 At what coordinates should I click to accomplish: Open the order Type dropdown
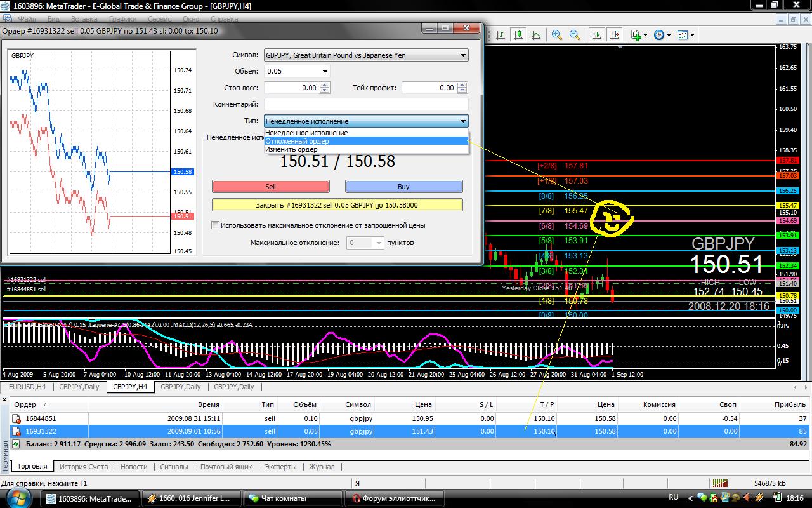[x=366, y=121]
